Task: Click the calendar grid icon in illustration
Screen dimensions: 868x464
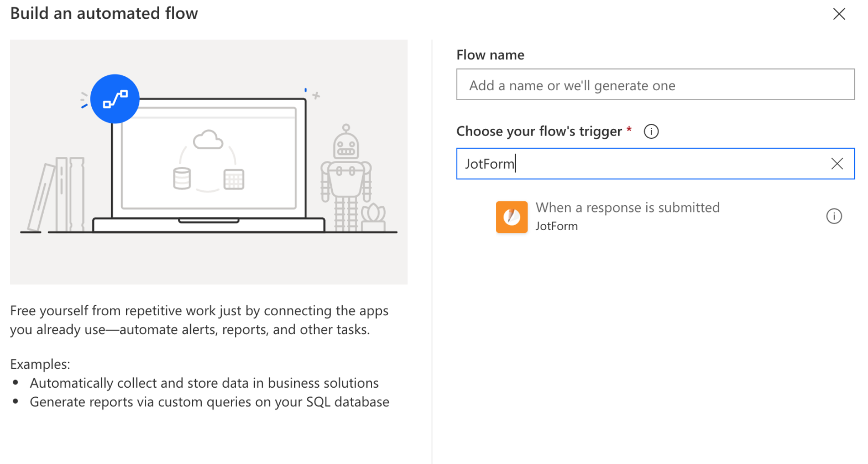Action: [x=234, y=180]
